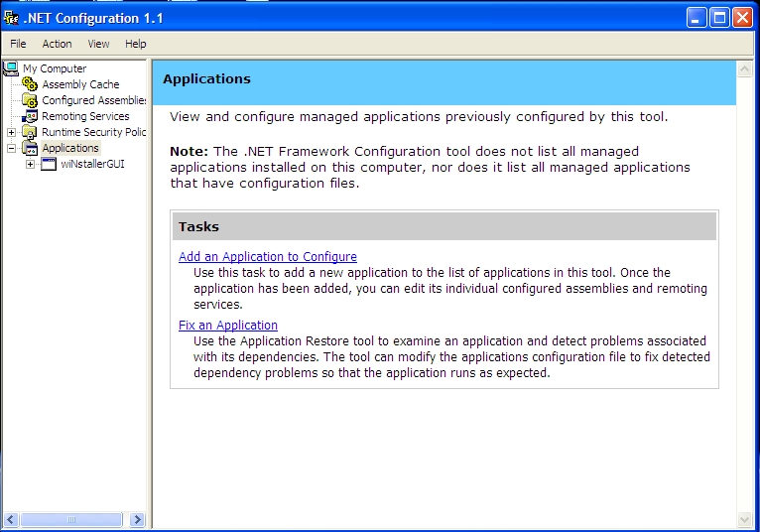This screenshot has width=760, height=532.
Task: Select Assembly Cache in the tree
Action: click(x=80, y=84)
